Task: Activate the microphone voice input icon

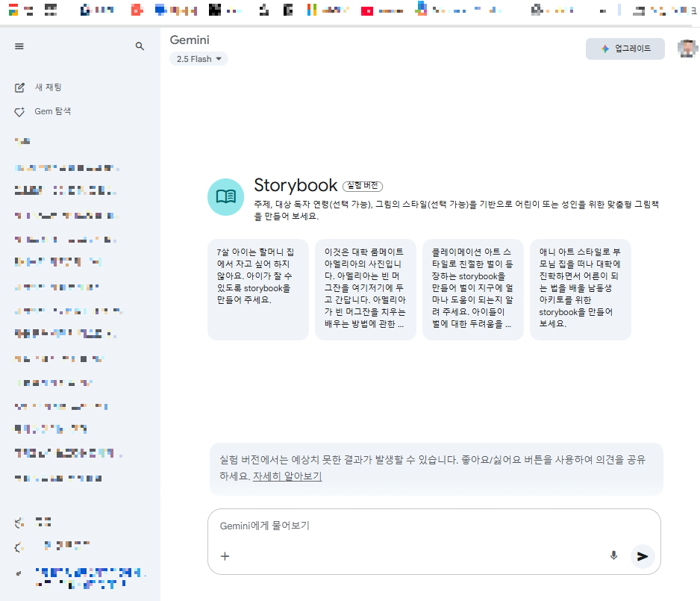Action: click(x=614, y=555)
